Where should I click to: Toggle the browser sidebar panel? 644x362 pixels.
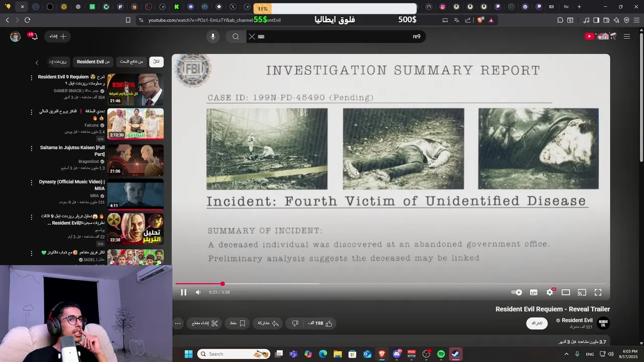point(596,20)
